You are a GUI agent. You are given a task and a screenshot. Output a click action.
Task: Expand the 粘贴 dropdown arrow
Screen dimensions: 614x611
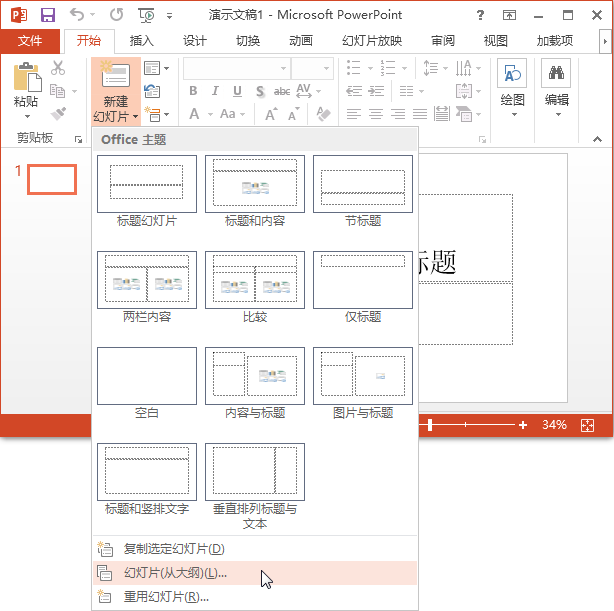(27, 116)
